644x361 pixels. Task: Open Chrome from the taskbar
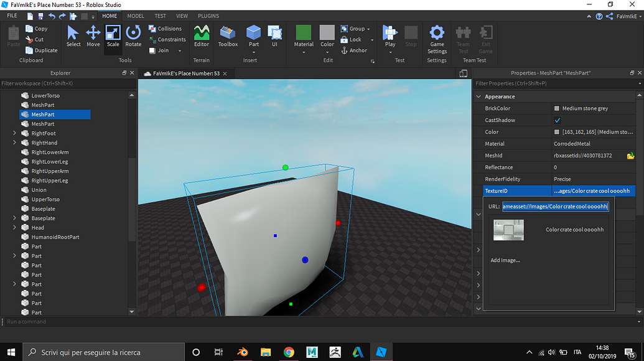click(289, 352)
